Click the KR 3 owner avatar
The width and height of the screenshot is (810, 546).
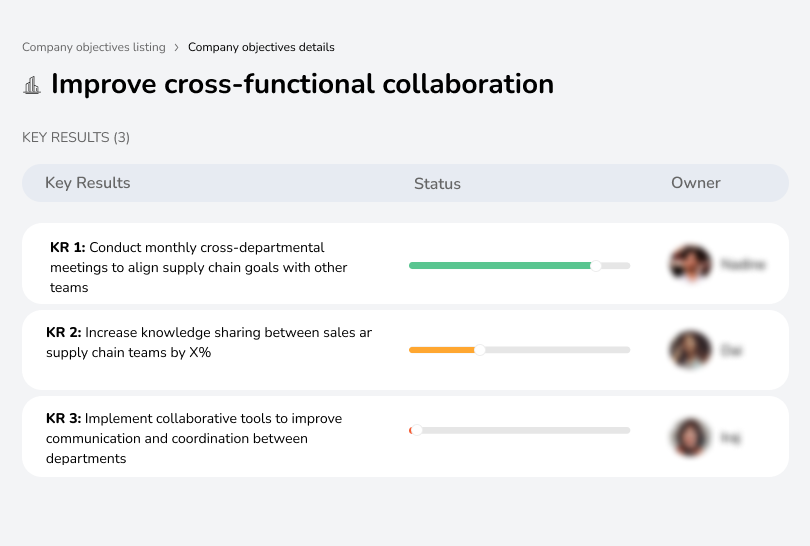[x=690, y=438]
